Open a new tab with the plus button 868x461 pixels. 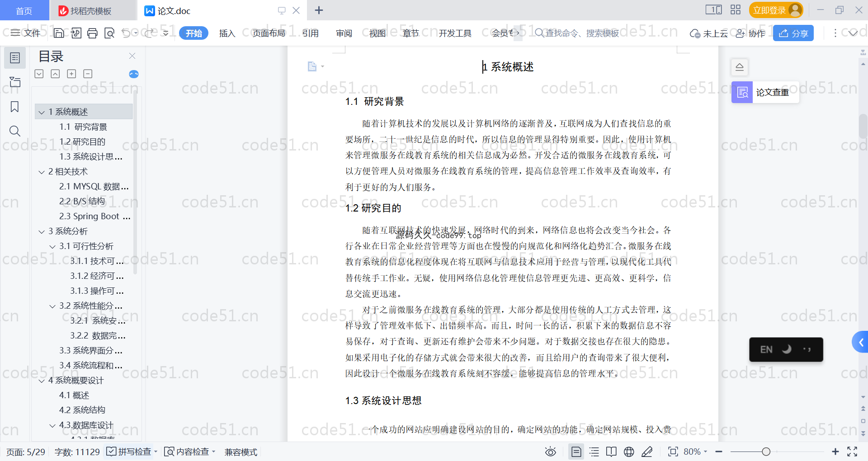pyautogui.click(x=319, y=10)
